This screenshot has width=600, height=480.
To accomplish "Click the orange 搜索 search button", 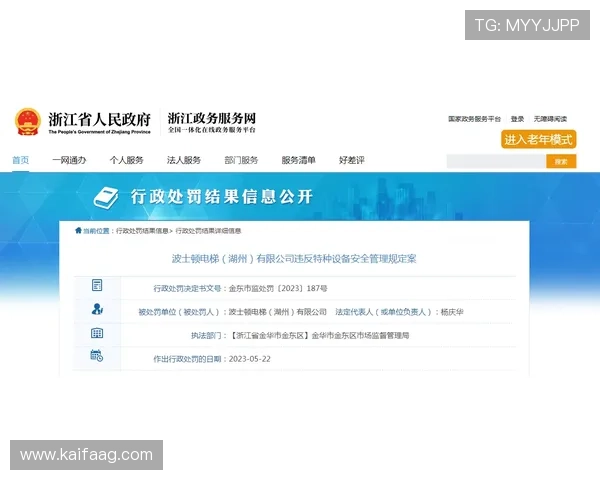I will [x=561, y=162].
